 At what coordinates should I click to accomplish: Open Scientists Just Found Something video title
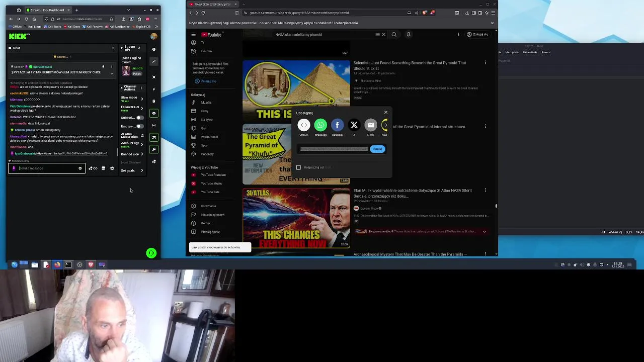click(x=410, y=65)
